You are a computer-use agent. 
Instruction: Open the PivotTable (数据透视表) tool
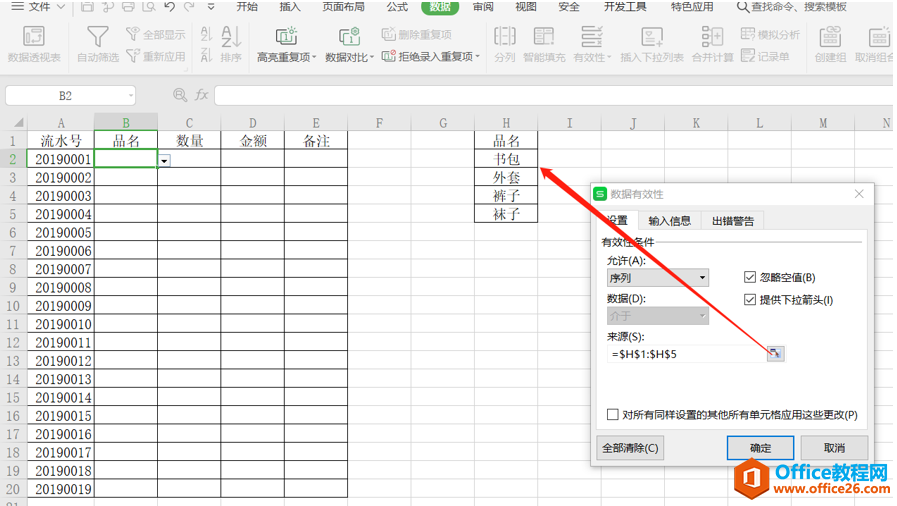(x=34, y=44)
